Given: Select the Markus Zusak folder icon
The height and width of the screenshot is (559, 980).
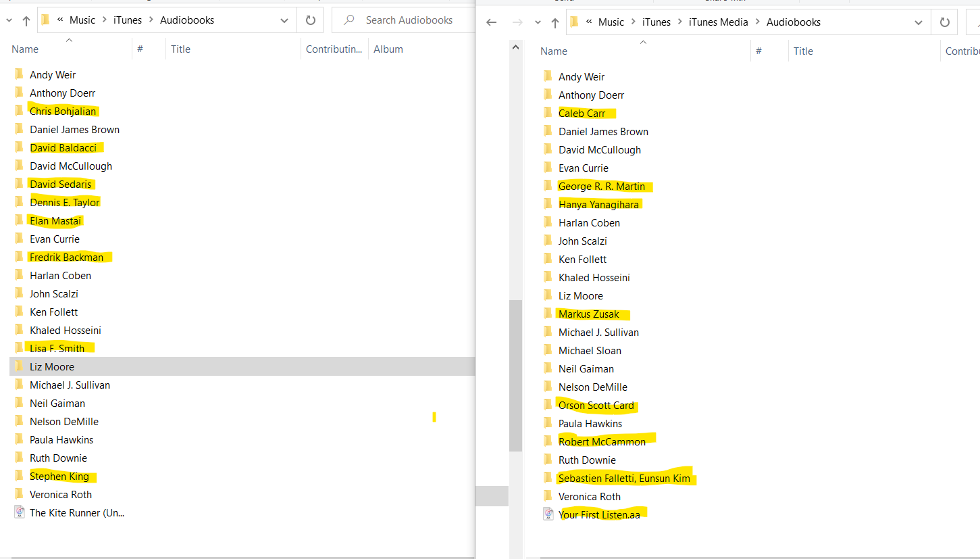Looking at the screenshot, I should [548, 314].
